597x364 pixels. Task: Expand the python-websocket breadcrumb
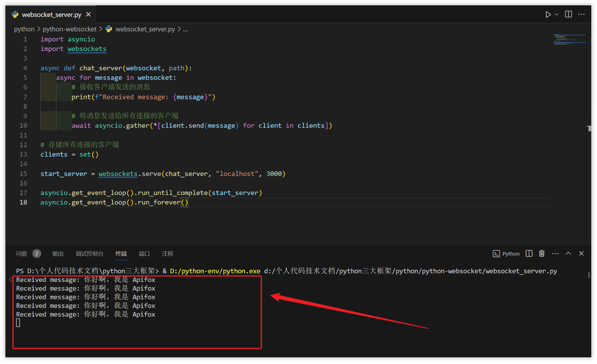tap(69, 29)
